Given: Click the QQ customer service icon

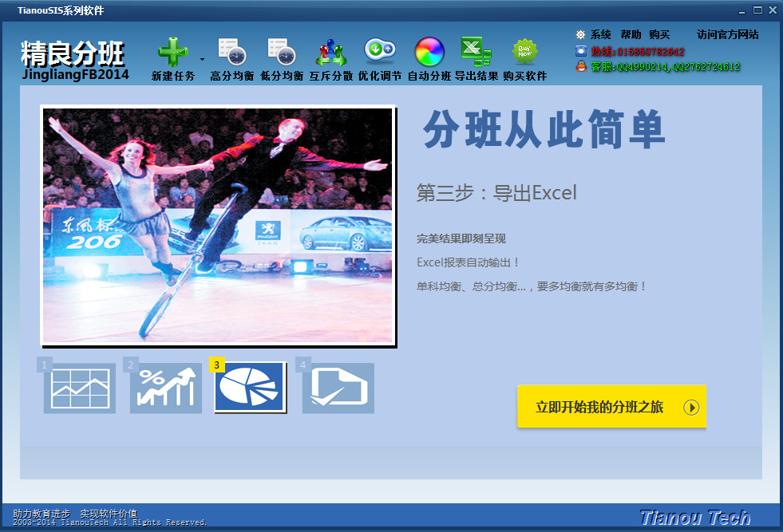Looking at the screenshot, I should (x=581, y=66).
